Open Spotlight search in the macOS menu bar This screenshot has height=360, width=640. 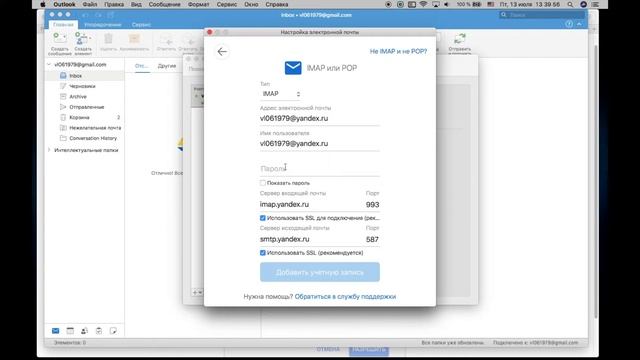coord(570,4)
